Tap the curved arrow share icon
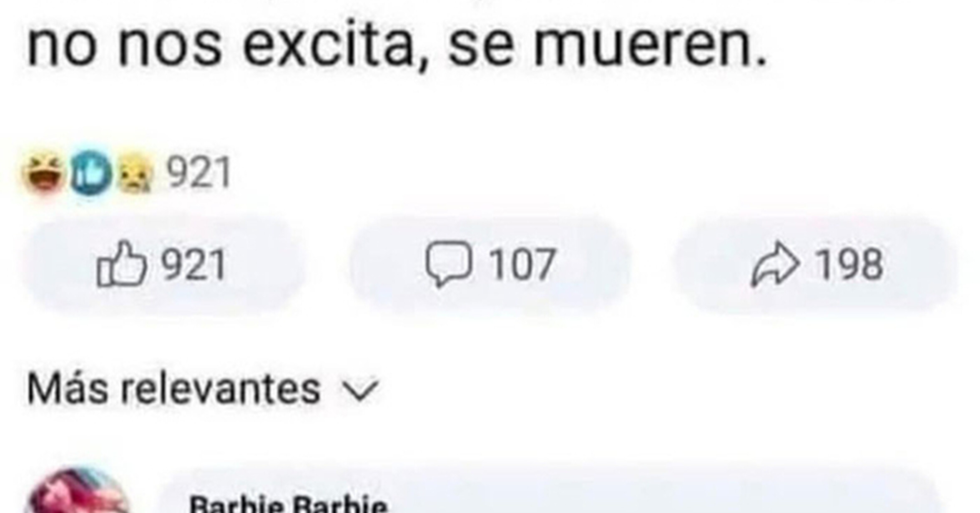Screen dimensions: 980x513 775,265
